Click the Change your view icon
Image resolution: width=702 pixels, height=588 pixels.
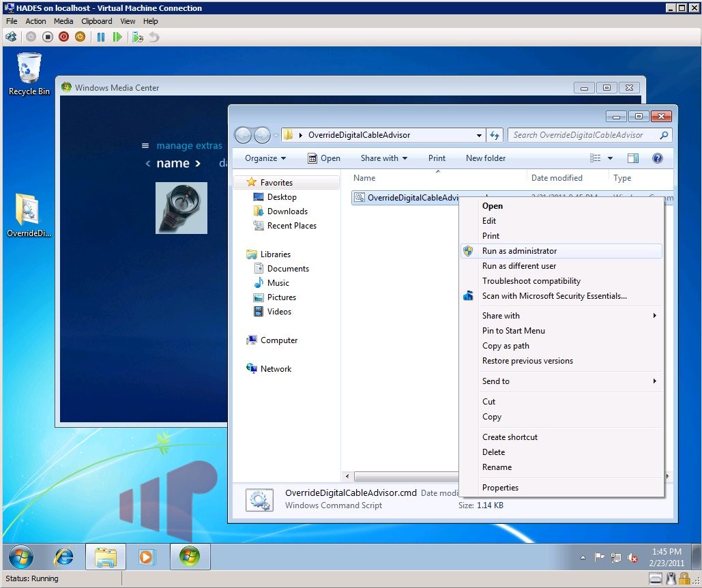click(x=595, y=158)
